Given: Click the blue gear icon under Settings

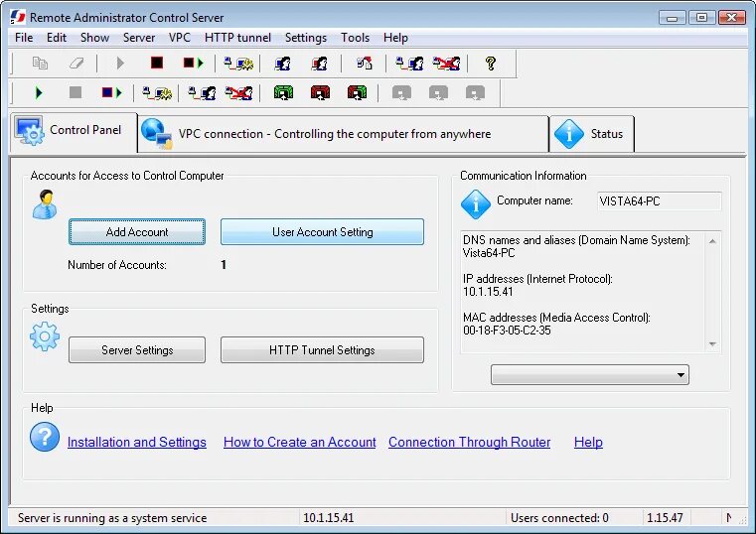Looking at the screenshot, I should (x=45, y=336).
